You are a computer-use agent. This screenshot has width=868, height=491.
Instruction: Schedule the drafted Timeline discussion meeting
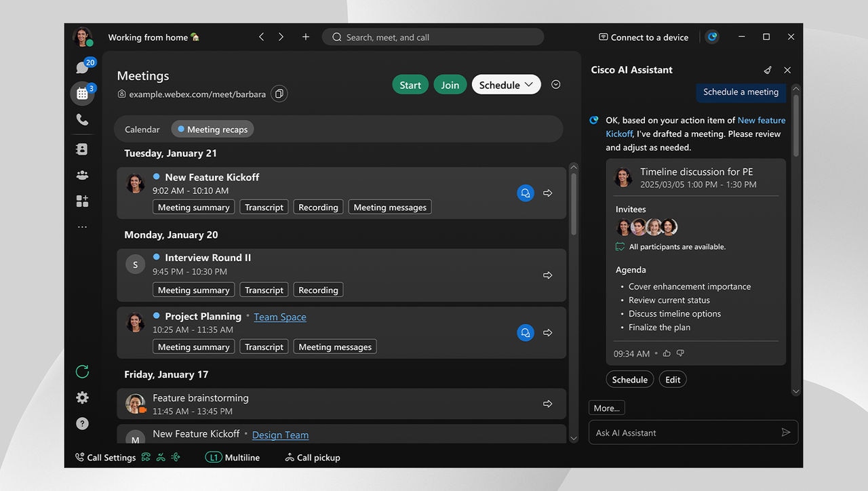[629, 380]
